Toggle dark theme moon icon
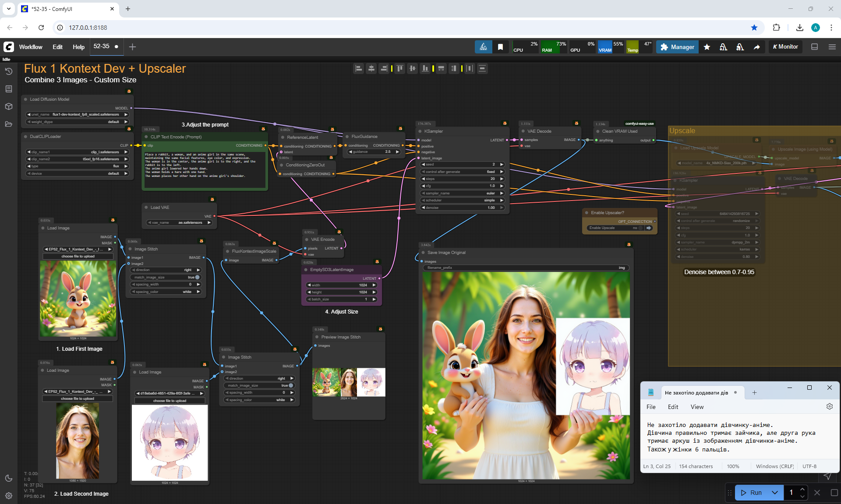 point(9,478)
